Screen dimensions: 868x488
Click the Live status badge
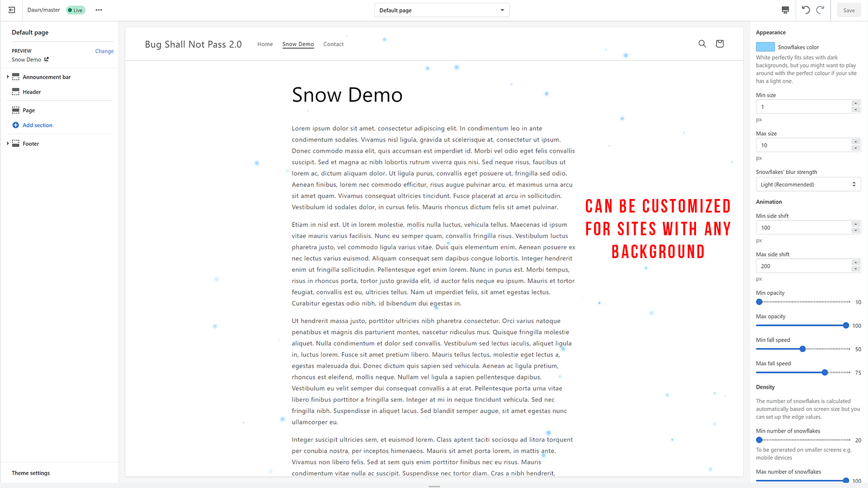(76, 10)
